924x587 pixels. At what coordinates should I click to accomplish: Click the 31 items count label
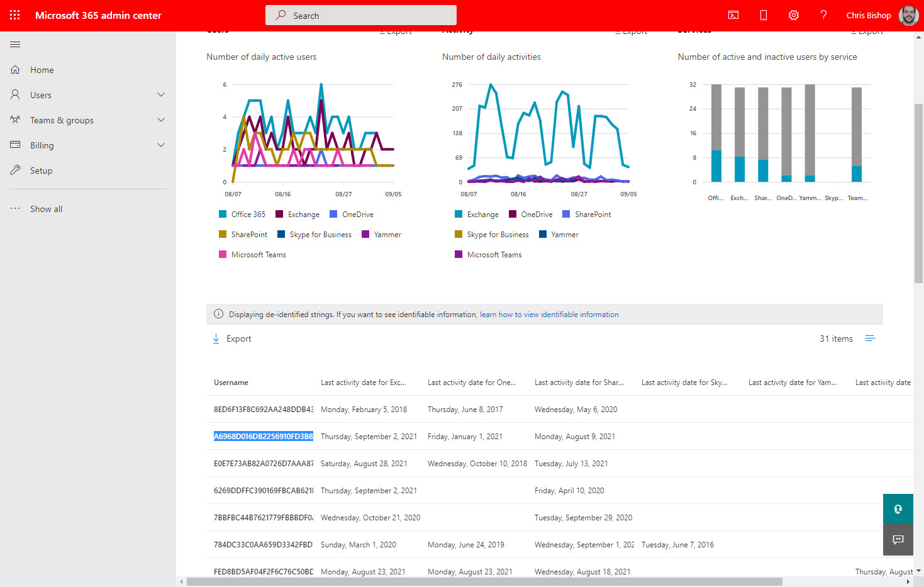coord(836,338)
